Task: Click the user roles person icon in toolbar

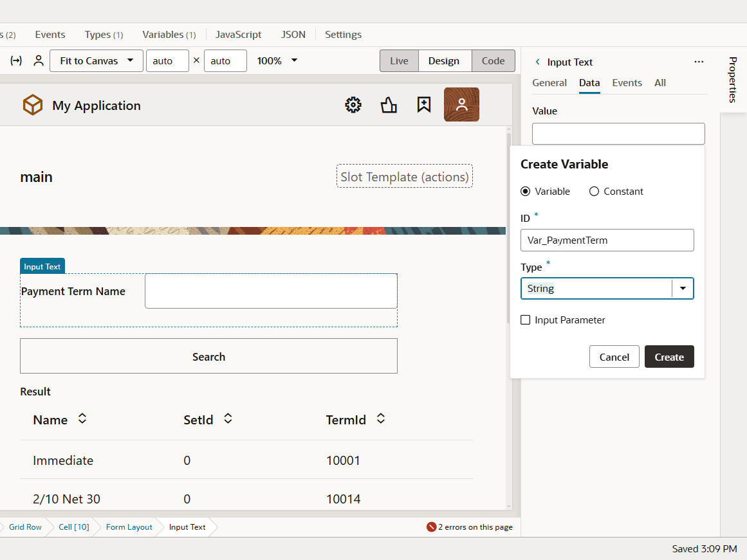Action: [x=39, y=60]
